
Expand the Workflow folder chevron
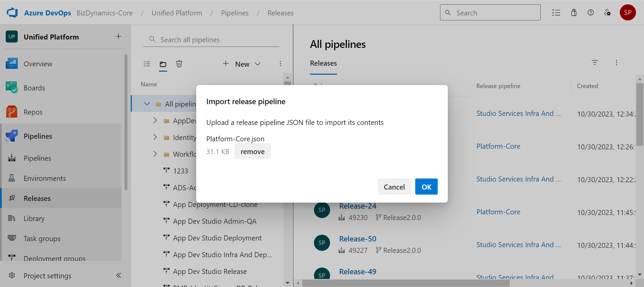[x=155, y=154]
